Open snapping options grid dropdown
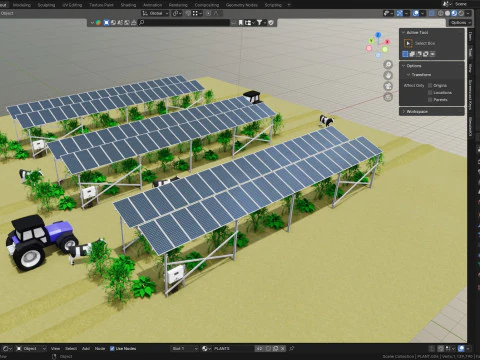This screenshot has height=360, width=480. (x=197, y=13)
